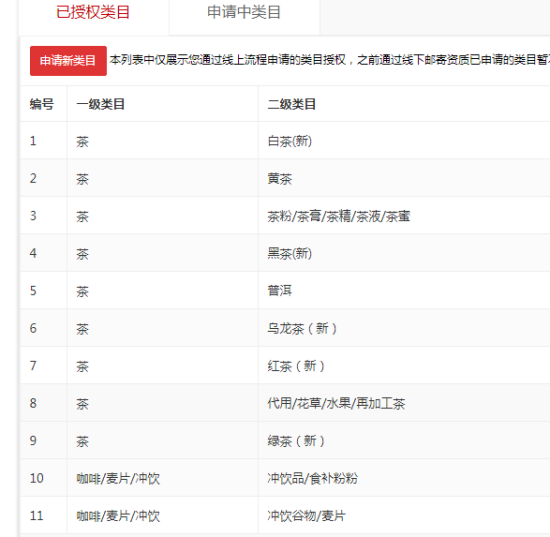Select the 普洱 row entry
The image size is (550, 537).
280,291
